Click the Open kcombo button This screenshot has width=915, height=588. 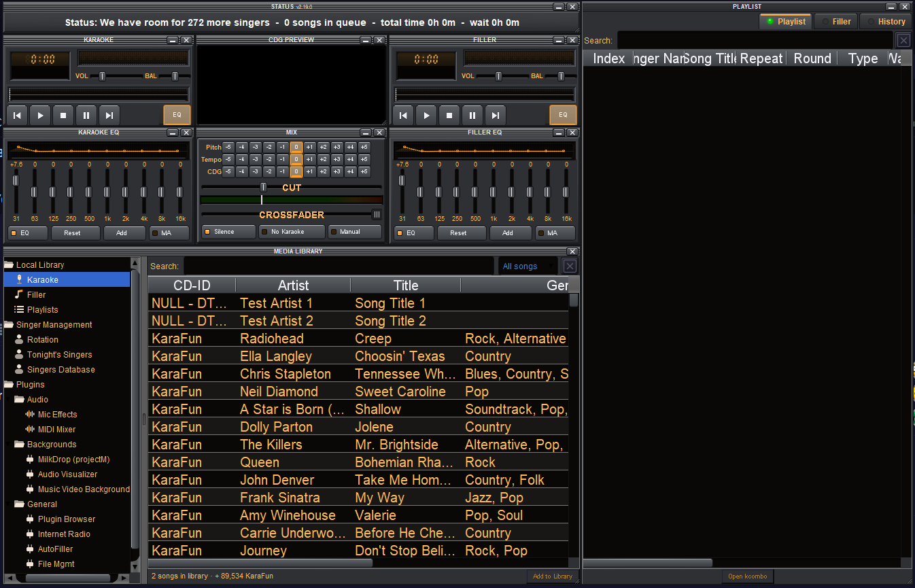click(x=747, y=576)
